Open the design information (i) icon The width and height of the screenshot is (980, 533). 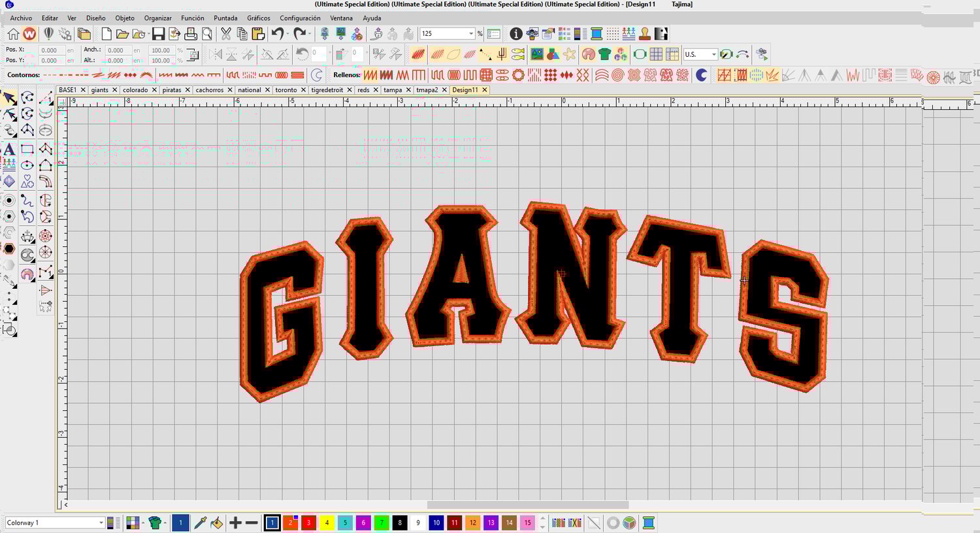(516, 34)
